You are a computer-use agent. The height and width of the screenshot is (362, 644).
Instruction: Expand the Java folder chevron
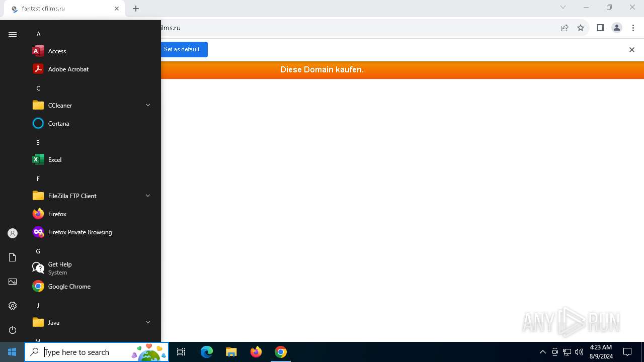click(148, 322)
